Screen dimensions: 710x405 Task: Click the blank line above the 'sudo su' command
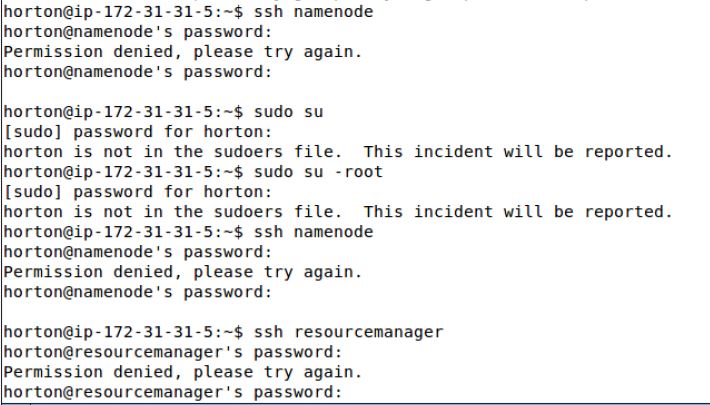pos(200,92)
